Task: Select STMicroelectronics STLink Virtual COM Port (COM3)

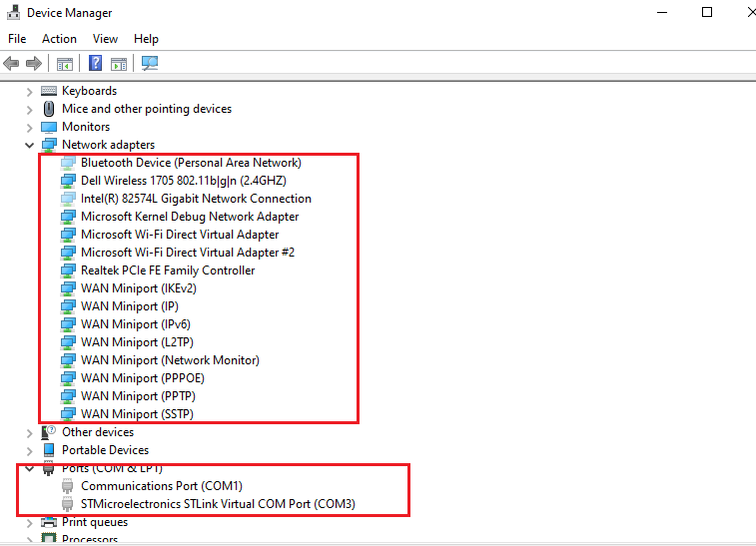Action: tap(217, 504)
